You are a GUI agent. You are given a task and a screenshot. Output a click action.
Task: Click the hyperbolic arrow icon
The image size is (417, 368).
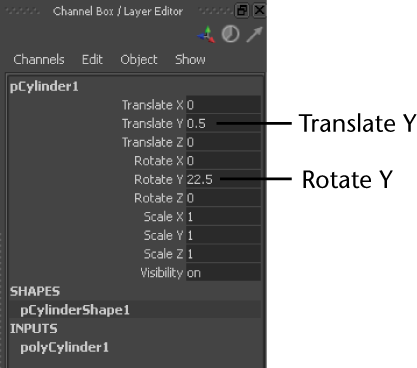point(254,34)
